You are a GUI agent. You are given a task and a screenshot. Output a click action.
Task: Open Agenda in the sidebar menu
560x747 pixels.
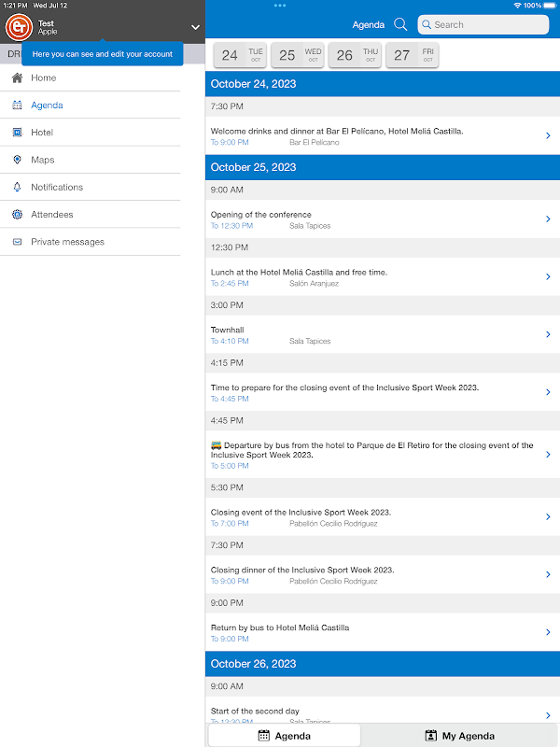pos(47,106)
